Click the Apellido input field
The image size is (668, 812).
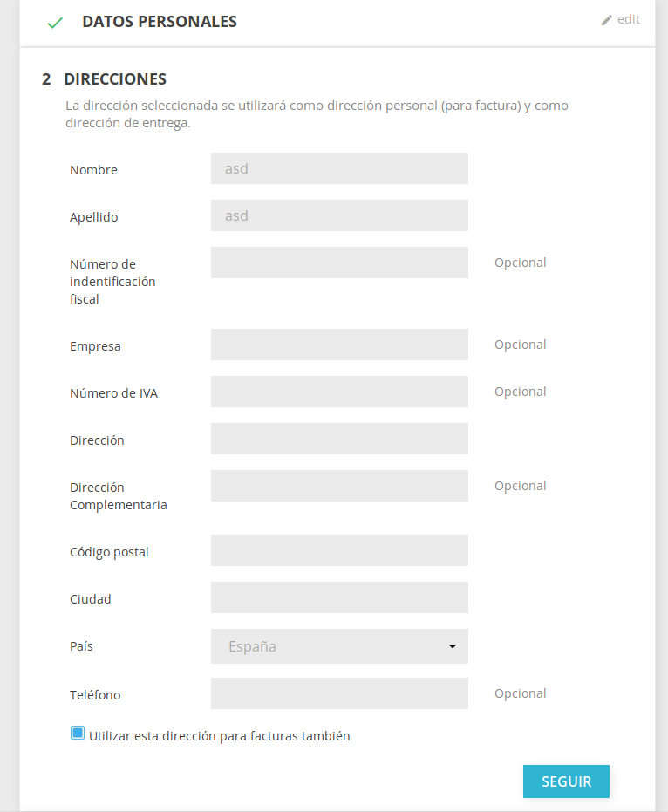339,215
